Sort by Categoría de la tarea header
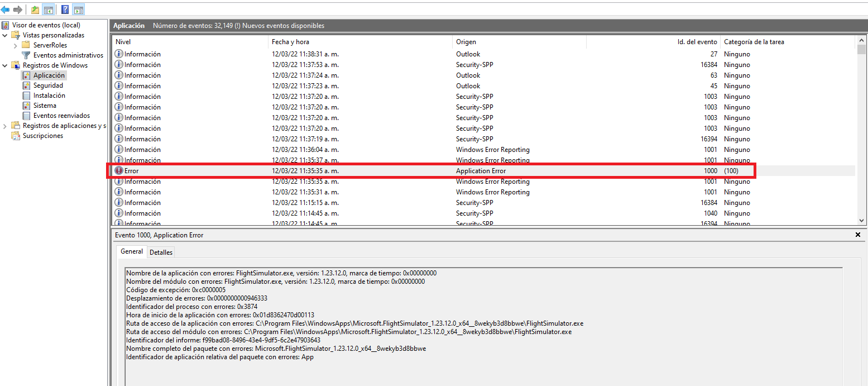Image resolution: width=868 pixels, height=386 pixels. click(x=787, y=42)
